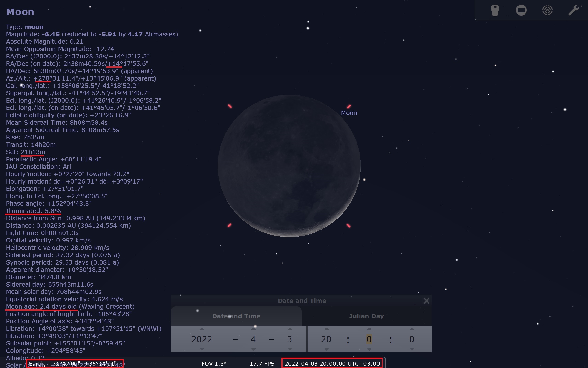Click the 'Light time: 0h00m01.3s' line
Image resolution: width=588 pixels, height=368 pixels.
(42, 233)
